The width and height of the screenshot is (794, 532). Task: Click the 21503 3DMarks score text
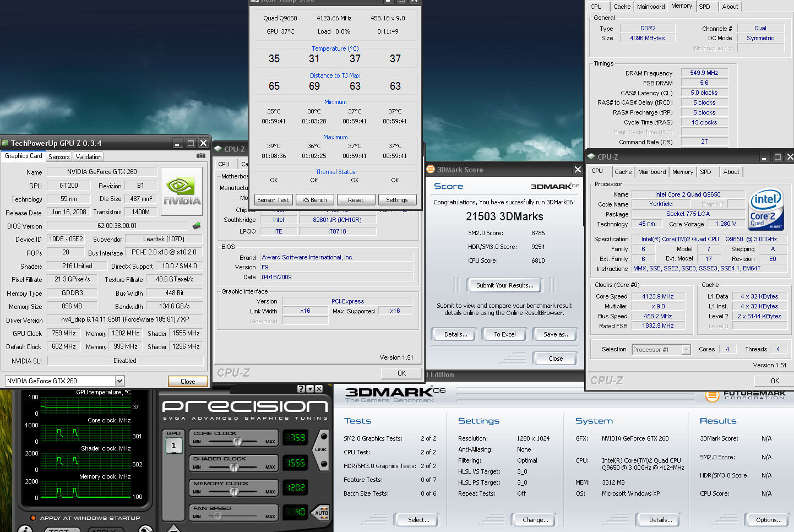tap(504, 216)
